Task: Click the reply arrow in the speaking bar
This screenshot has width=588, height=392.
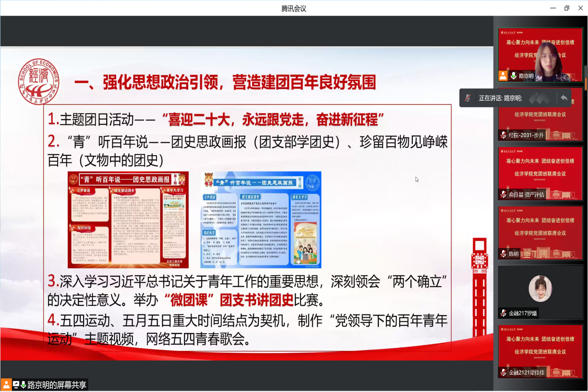Action: pyautogui.click(x=564, y=98)
